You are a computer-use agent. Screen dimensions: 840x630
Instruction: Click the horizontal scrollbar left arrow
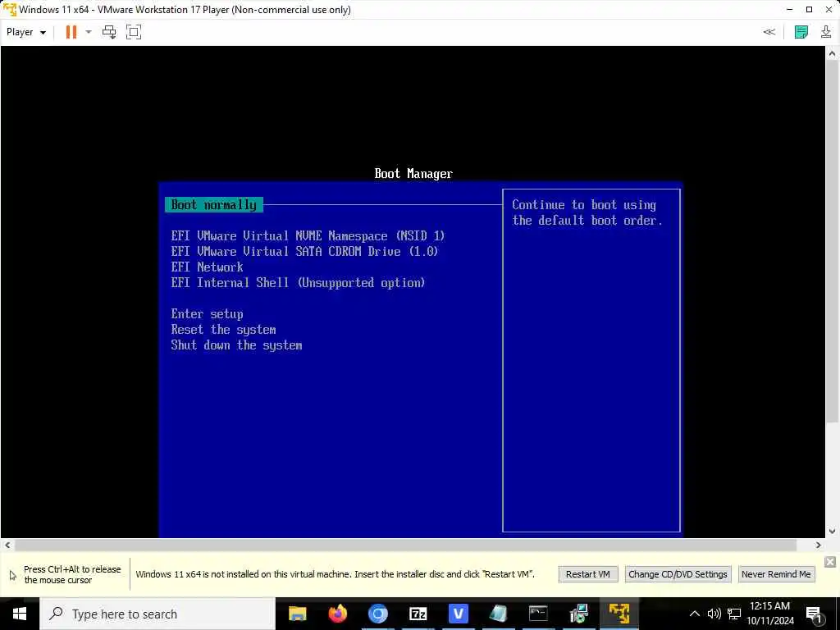(7, 546)
